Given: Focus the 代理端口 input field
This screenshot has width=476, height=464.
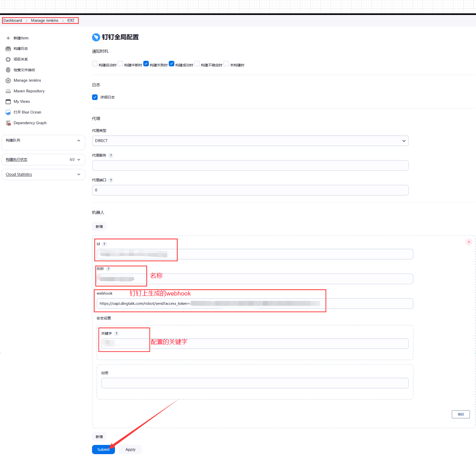Looking at the screenshot, I should tap(250, 190).
